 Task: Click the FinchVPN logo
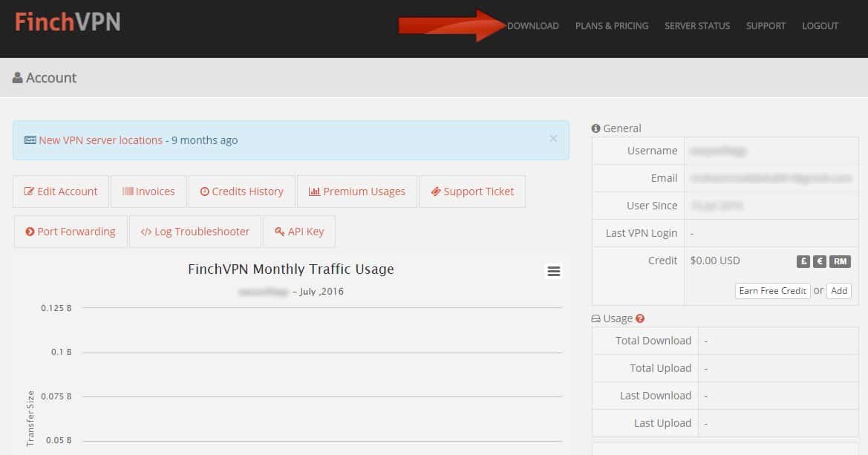[x=66, y=22]
